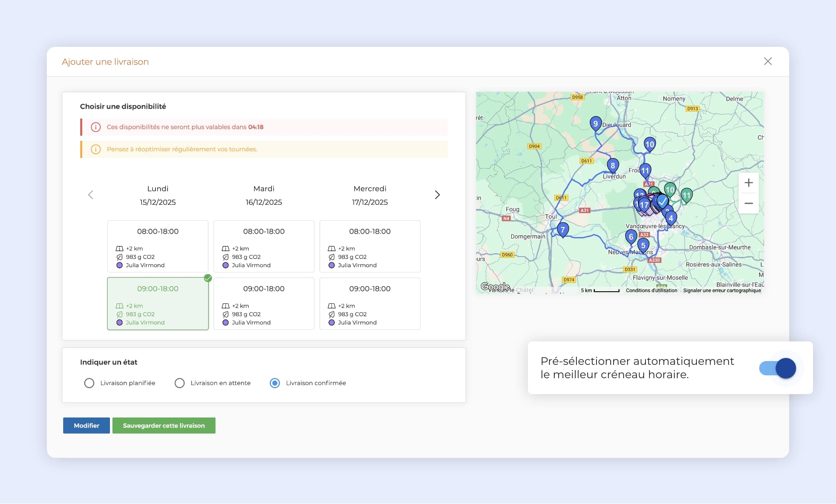Click green map marker 11
The width and height of the screenshot is (836, 504).
pos(686,195)
